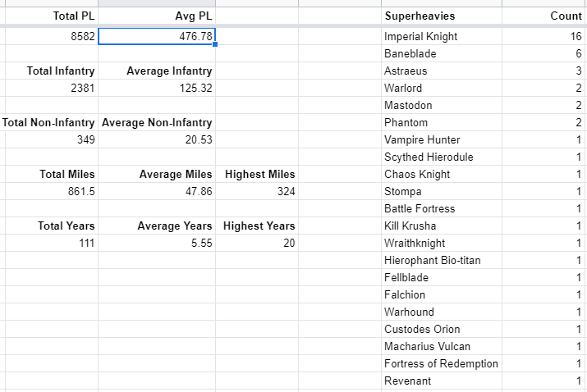
Task: Select the Highest Miles value 324
Action: pos(258,191)
